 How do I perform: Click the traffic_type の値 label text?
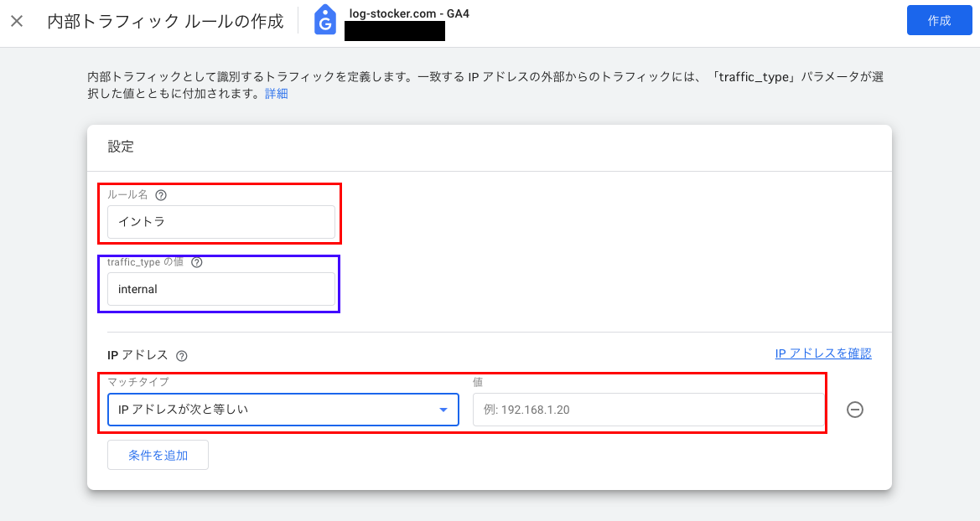point(145,262)
